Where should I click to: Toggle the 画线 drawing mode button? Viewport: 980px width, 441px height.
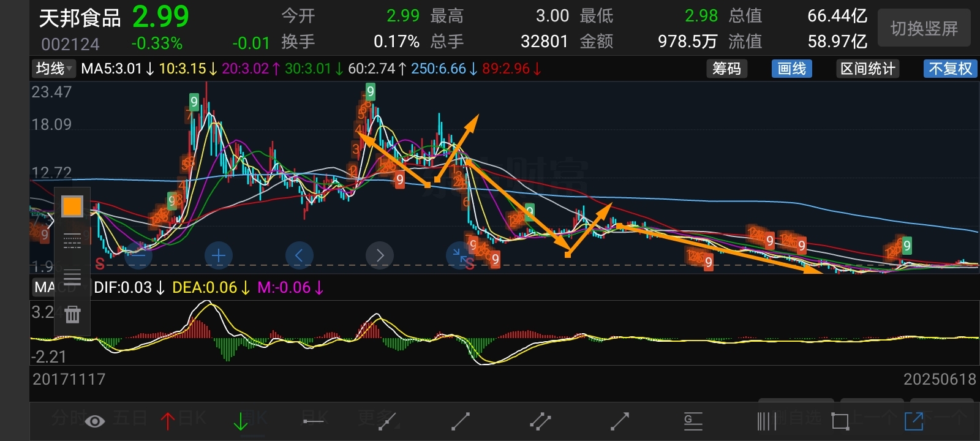point(791,69)
